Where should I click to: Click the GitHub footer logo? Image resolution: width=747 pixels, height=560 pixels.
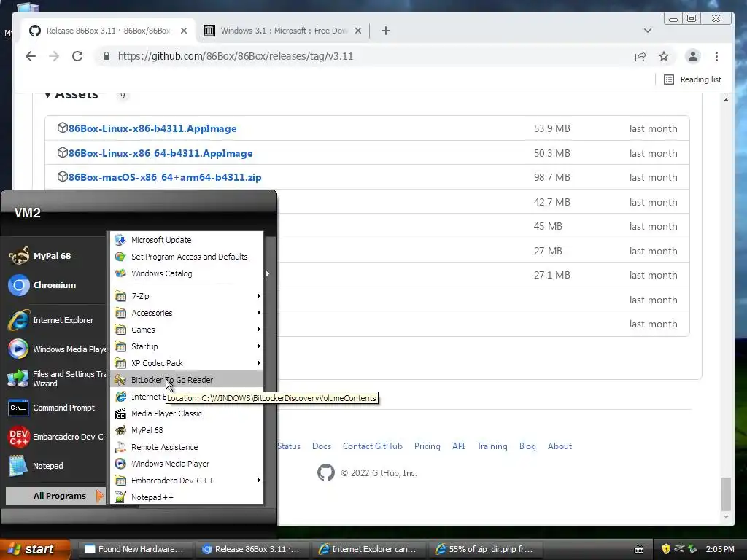pyautogui.click(x=326, y=472)
